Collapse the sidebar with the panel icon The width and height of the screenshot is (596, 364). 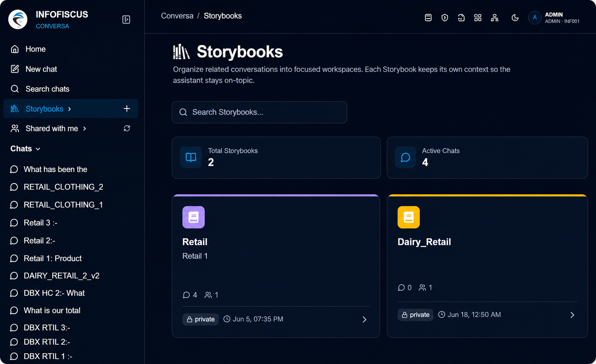(x=126, y=20)
